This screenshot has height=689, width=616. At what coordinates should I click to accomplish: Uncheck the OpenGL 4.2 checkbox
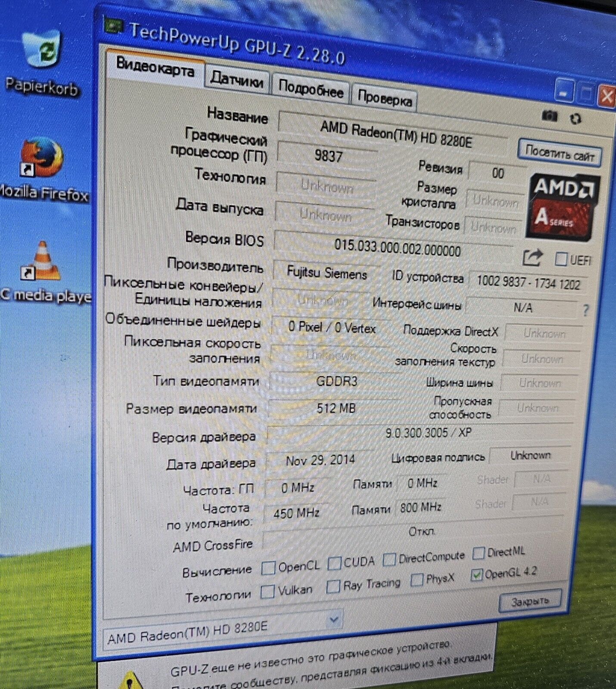[x=476, y=574]
